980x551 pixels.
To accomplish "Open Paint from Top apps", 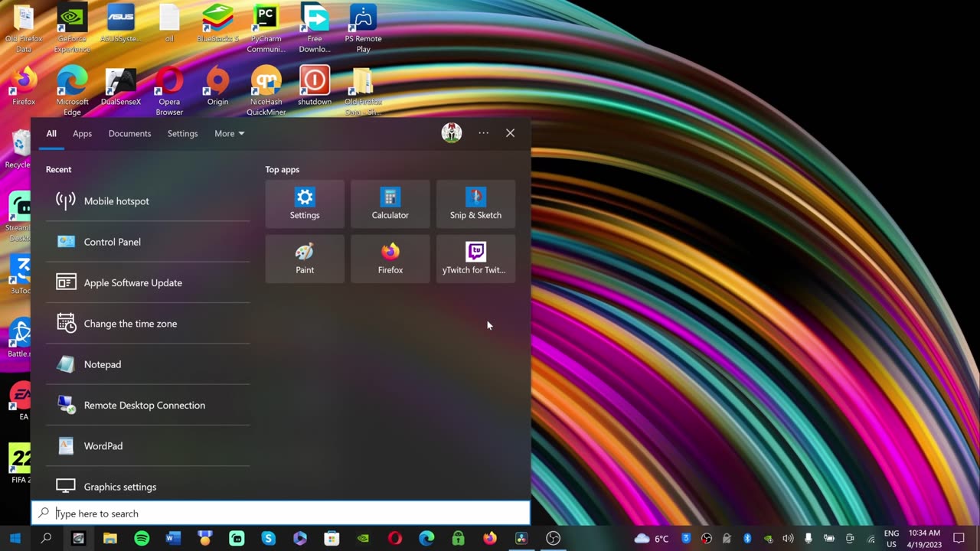I will (305, 259).
